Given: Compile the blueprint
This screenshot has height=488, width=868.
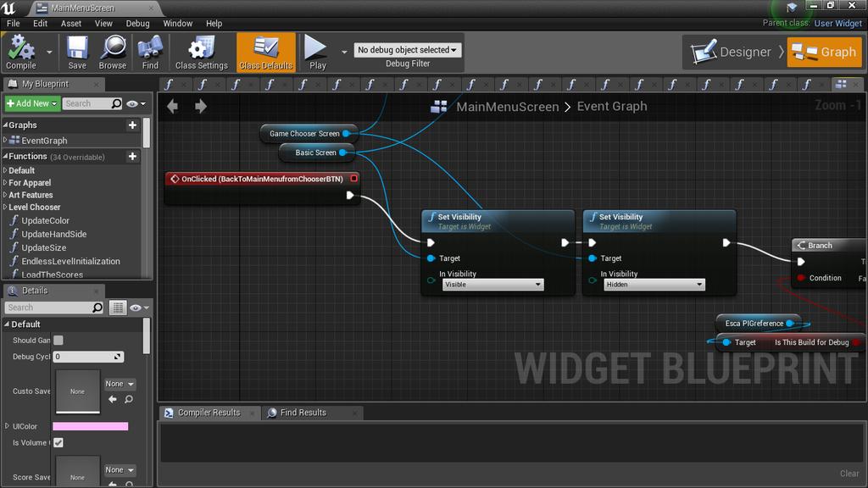Looking at the screenshot, I should point(21,53).
